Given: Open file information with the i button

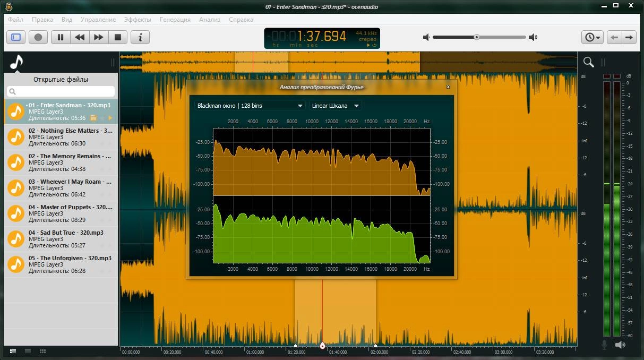Looking at the screenshot, I should point(140,37).
